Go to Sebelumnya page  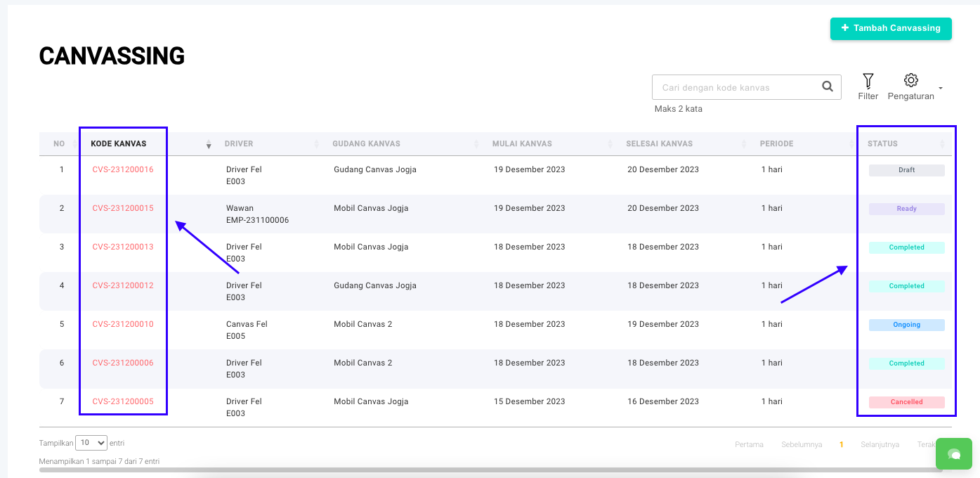tap(802, 444)
